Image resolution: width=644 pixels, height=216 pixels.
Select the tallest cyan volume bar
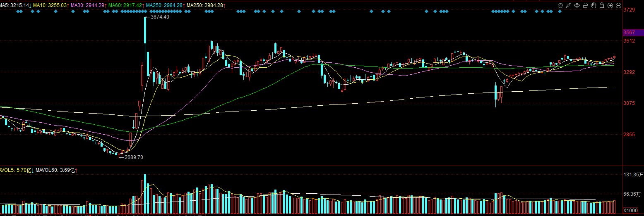145,193
